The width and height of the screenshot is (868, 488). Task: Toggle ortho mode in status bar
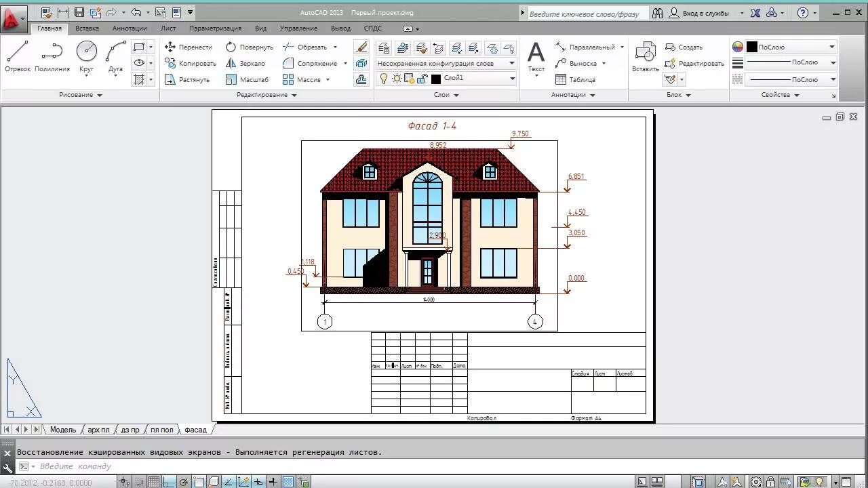(x=168, y=482)
